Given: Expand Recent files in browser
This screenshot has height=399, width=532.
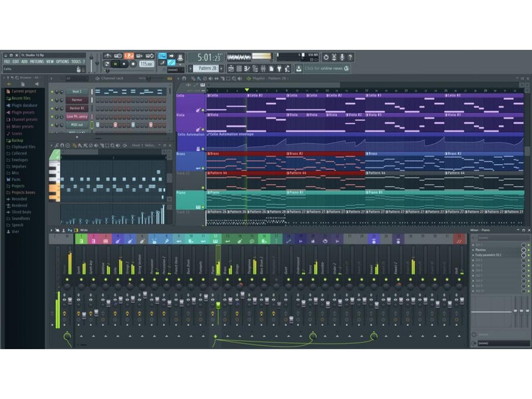Looking at the screenshot, I should (x=21, y=99).
